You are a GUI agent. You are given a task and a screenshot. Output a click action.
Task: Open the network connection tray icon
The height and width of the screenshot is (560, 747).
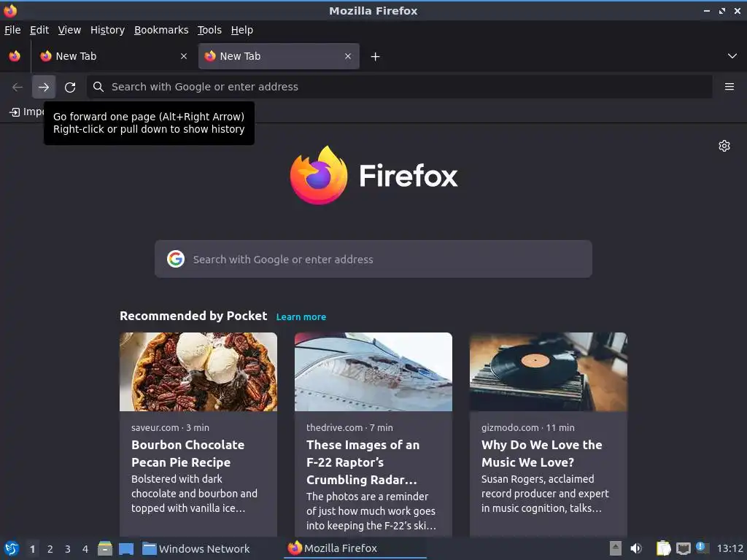click(684, 548)
